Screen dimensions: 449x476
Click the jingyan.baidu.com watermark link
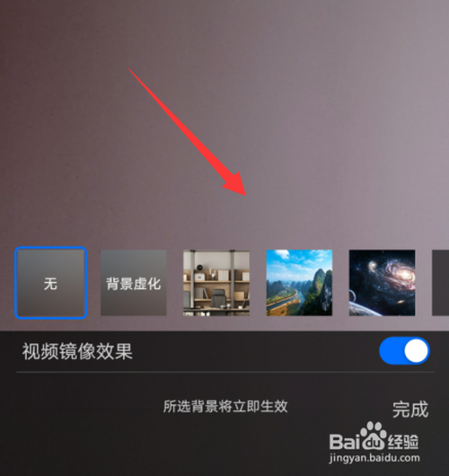374,458
